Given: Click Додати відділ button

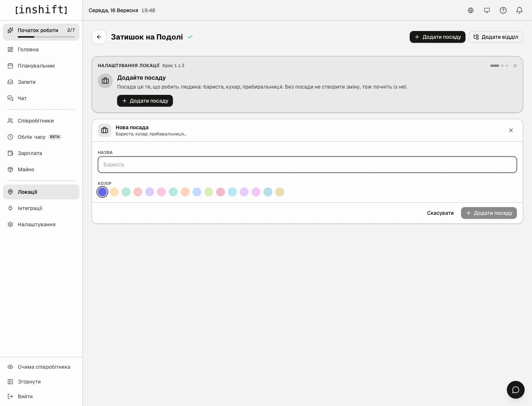Looking at the screenshot, I should tap(496, 37).
